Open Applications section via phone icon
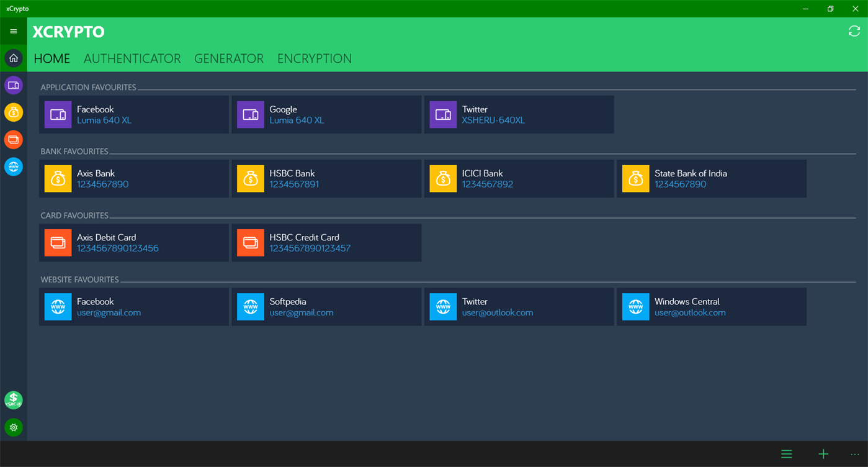This screenshot has width=868, height=467. click(x=12, y=85)
